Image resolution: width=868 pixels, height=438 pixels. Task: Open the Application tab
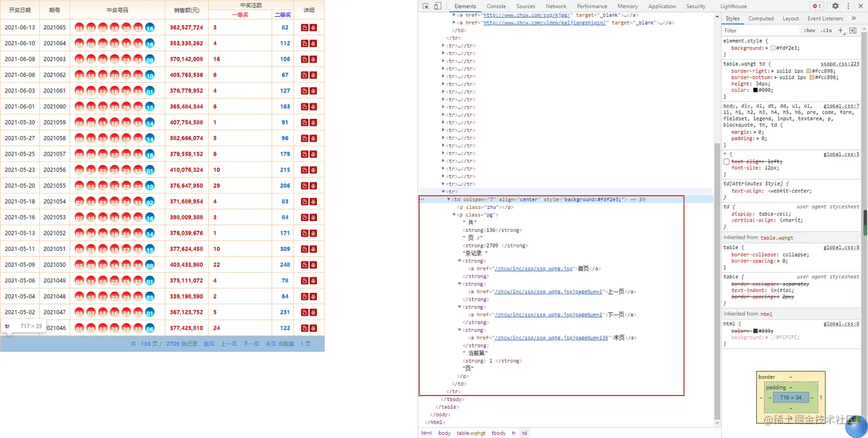point(662,6)
